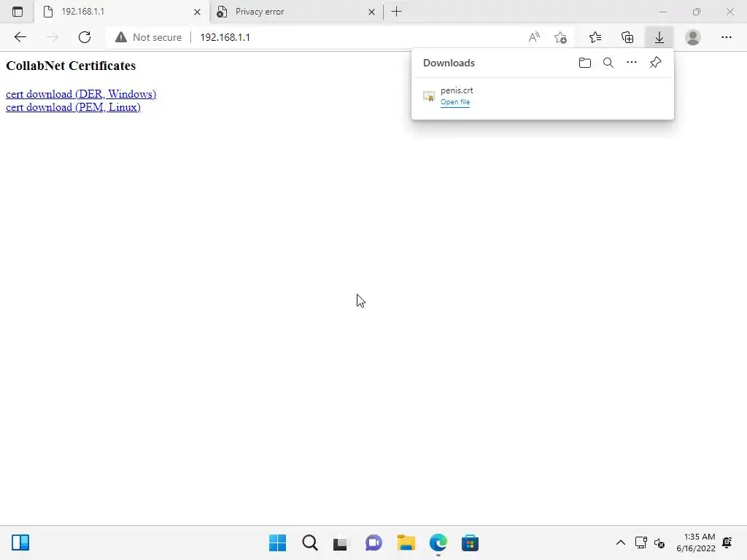Refresh the current page
747x560 pixels.
click(x=85, y=37)
